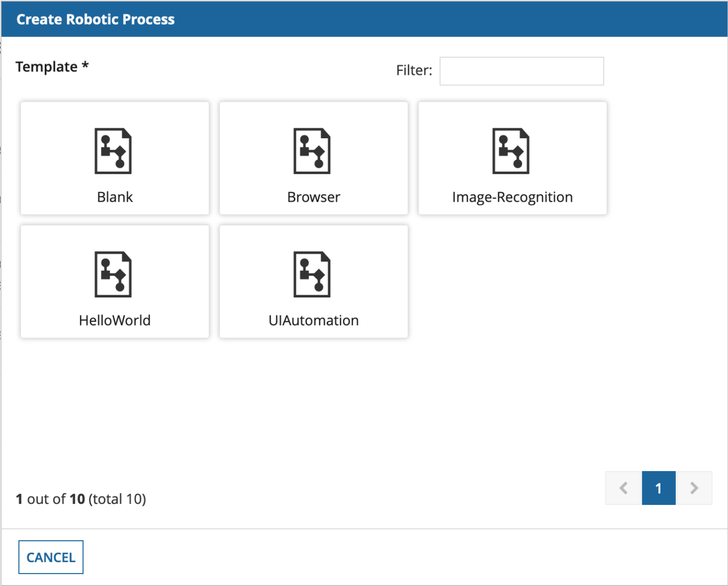Choose the UIAutomation template label
728x586 pixels.
coord(314,320)
